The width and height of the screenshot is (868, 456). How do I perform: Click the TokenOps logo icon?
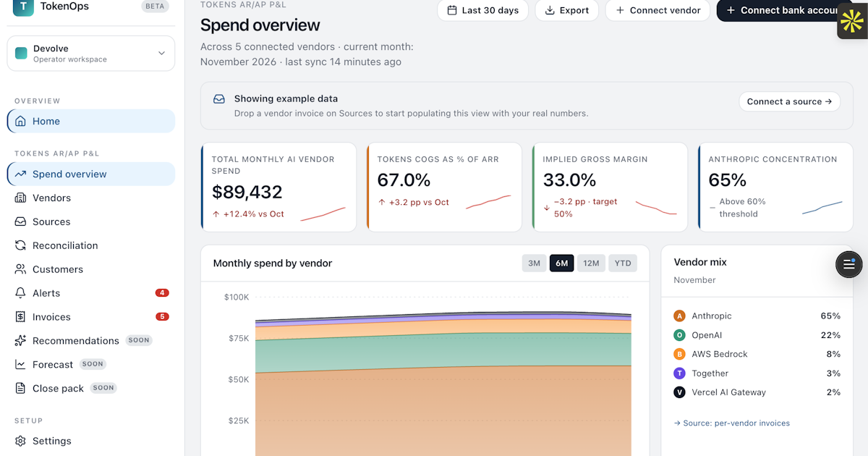click(x=23, y=7)
